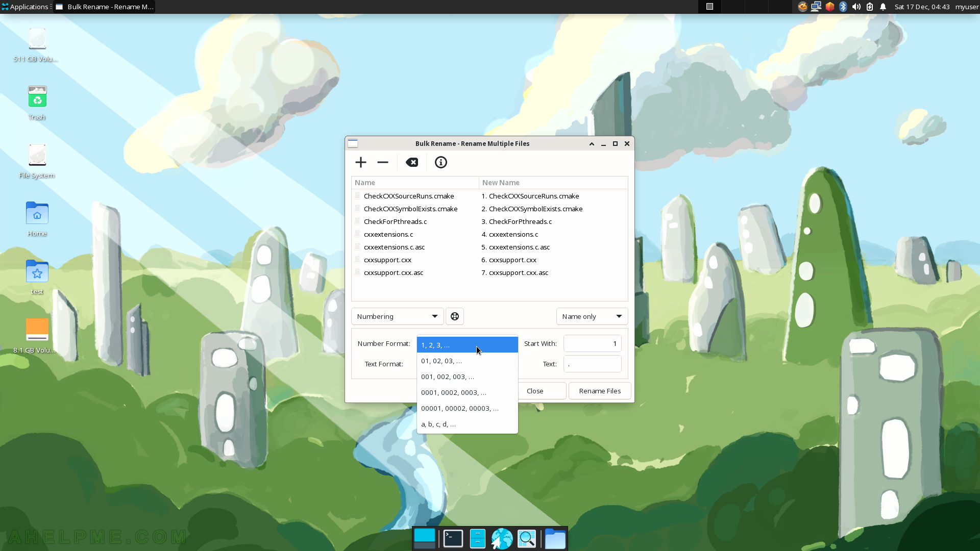Screen dimensions: 980x551
Task: Sort by the New Name column header
Action: (553, 183)
